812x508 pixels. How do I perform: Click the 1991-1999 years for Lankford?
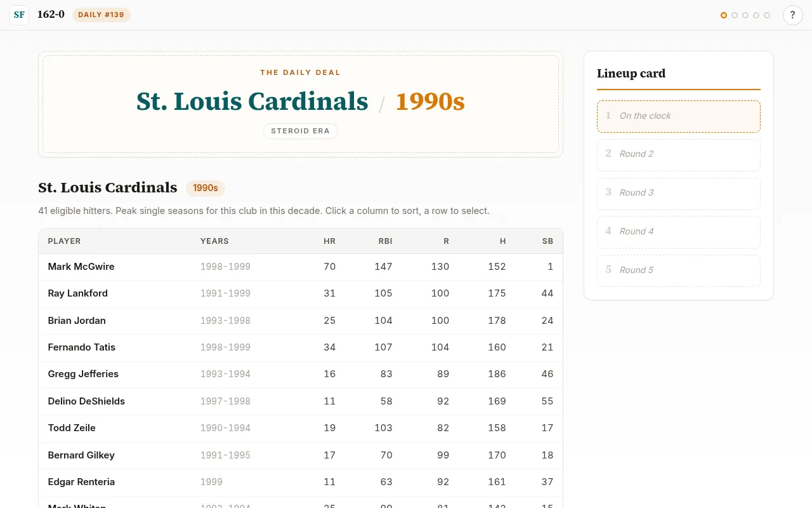click(x=225, y=293)
